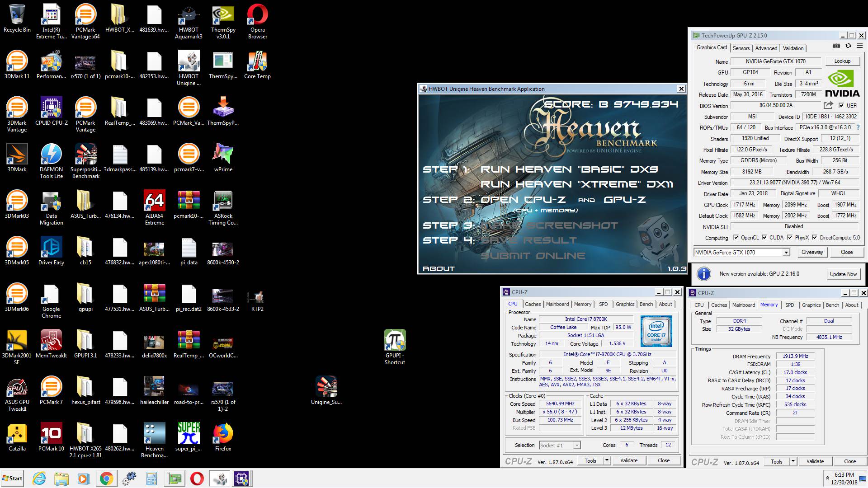
Task: Click Lookup button in GPU-Z
Action: point(842,61)
